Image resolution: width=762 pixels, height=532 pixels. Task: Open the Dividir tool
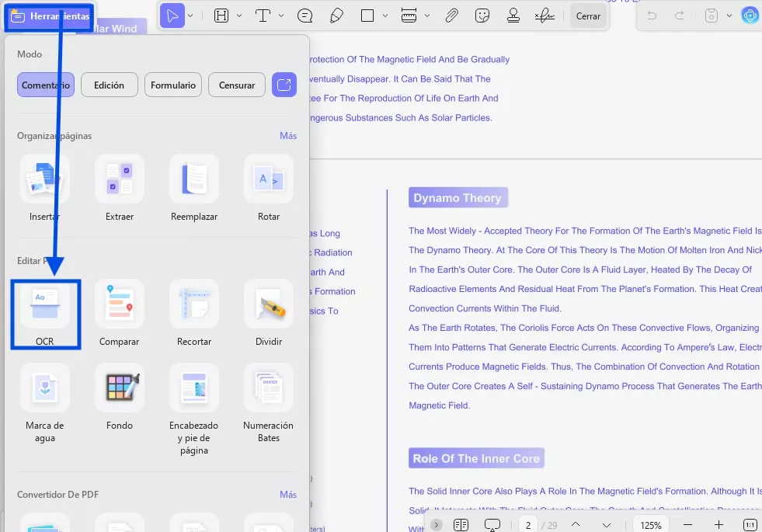pyautogui.click(x=269, y=304)
